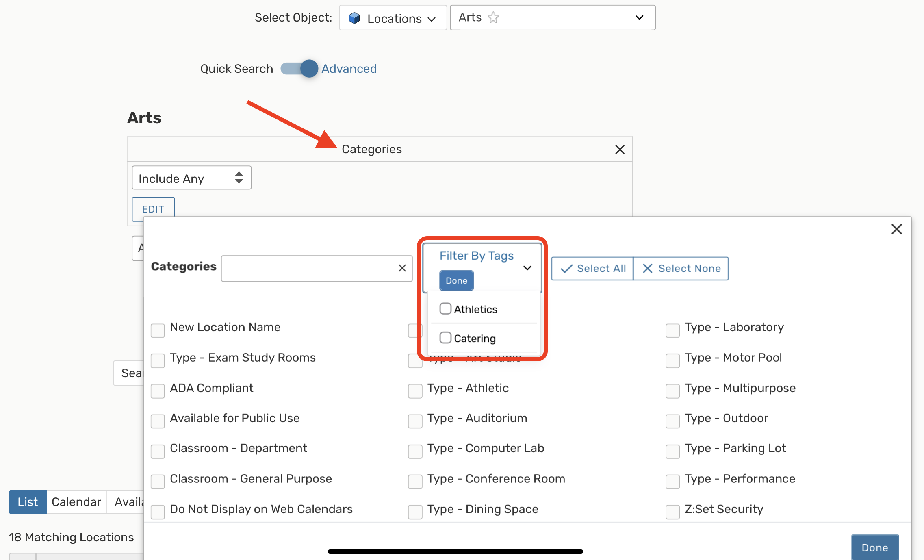This screenshot has width=924, height=560.
Task: Clear the Categories search field
Action: click(x=402, y=268)
